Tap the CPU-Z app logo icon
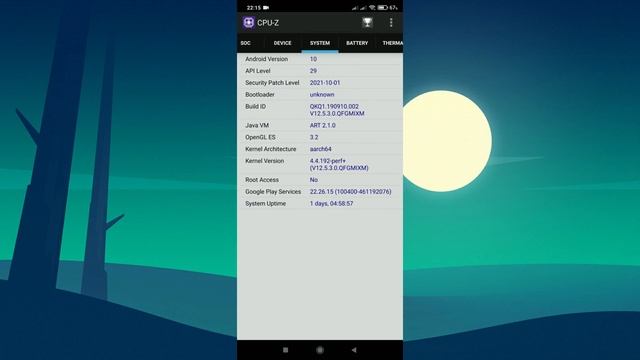This screenshot has height=360, width=640. point(249,22)
